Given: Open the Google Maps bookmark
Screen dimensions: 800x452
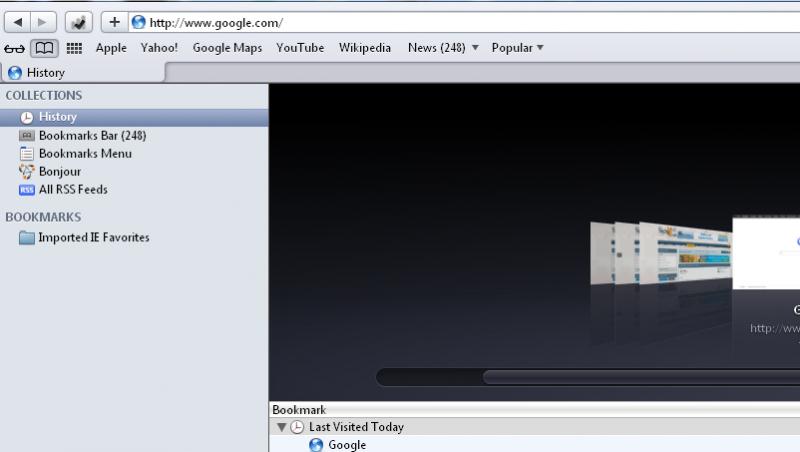Looking at the screenshot, I should pyautogui.click(x=227, y=48).
